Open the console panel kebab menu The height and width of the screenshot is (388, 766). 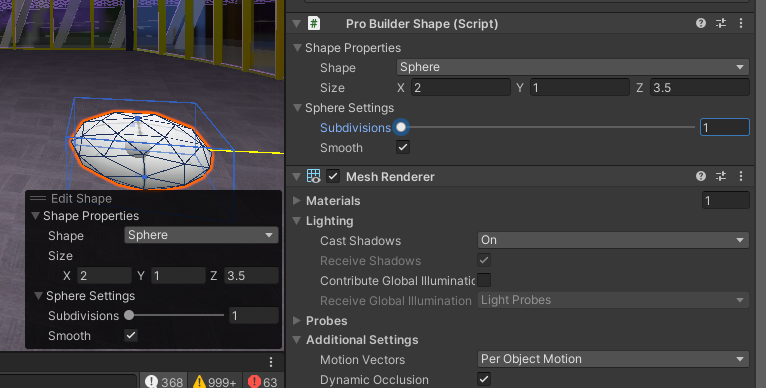[x=271, y=362]
